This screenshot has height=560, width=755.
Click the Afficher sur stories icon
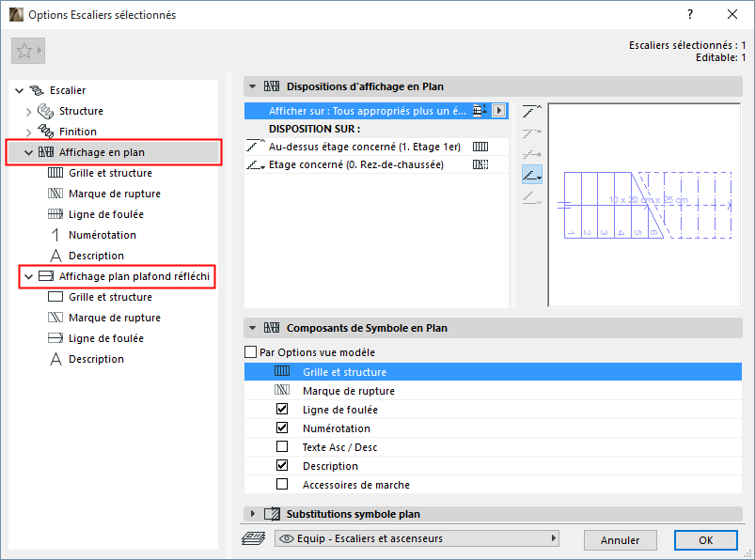click(x=480, y=111)
